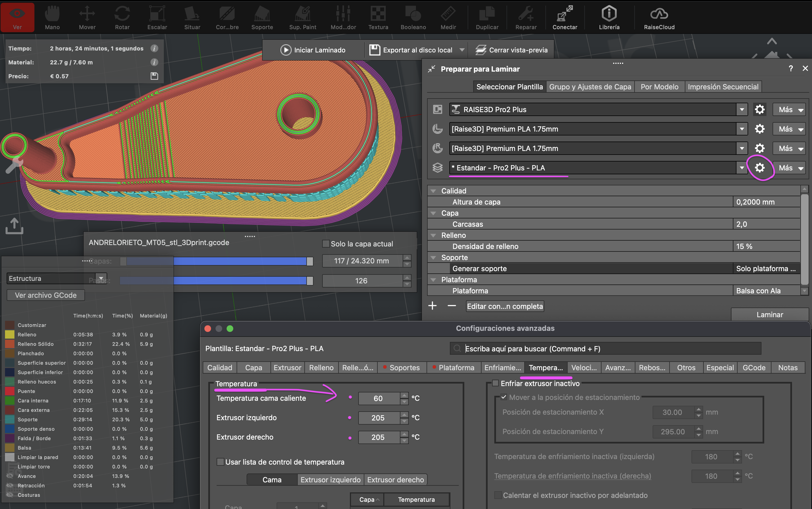Collapse the Calidad section
812x509 pixels.
[x=433, y=191]
